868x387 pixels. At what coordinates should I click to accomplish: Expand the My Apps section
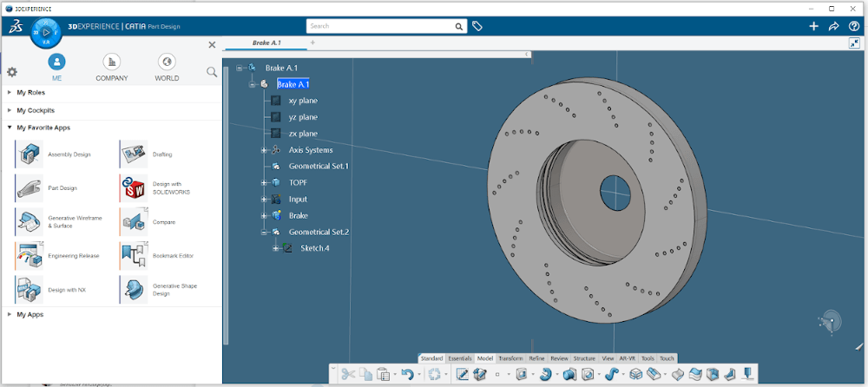click(x=10, y=314)
